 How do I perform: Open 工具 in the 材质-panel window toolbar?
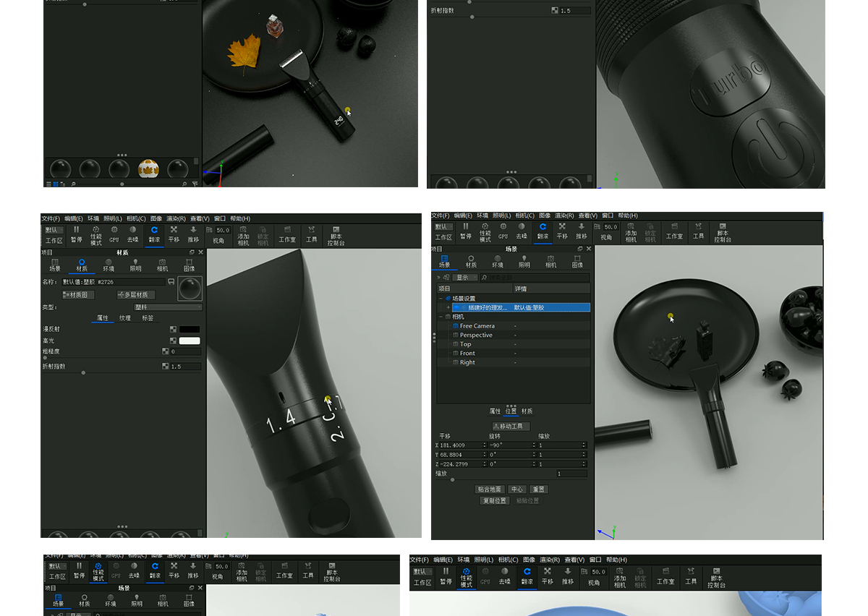(x=311, y=234)
